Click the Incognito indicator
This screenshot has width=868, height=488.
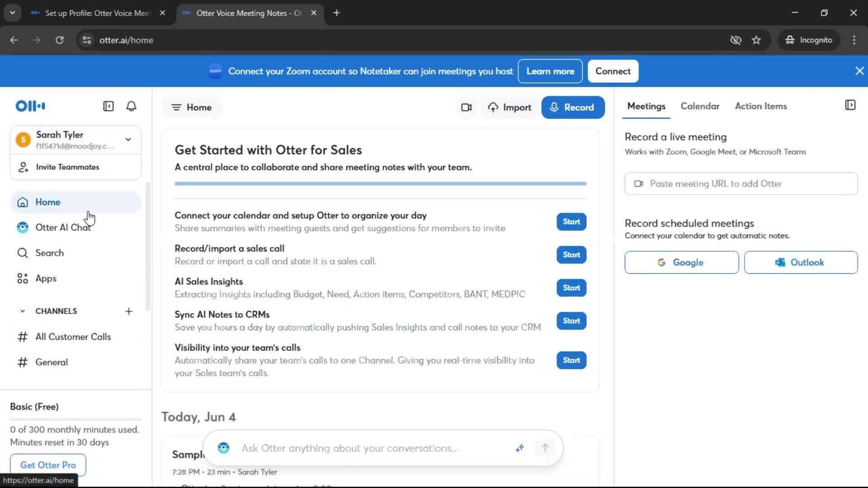click(808, 40)
